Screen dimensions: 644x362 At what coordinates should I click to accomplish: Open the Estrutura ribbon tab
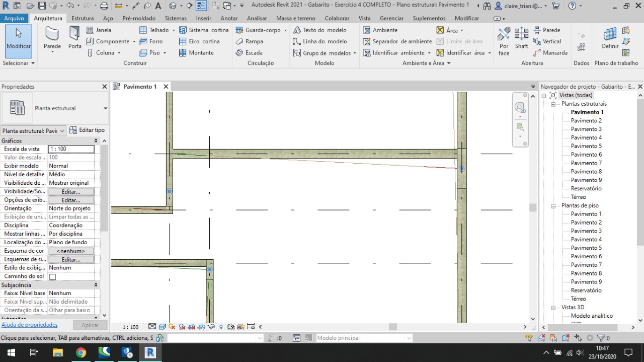click(x=83, y=18)
